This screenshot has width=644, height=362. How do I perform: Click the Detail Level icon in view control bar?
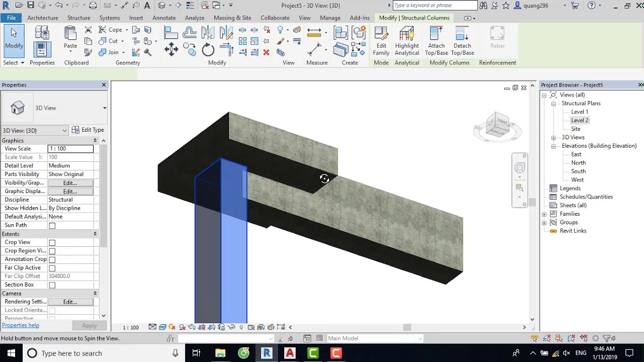[x=152, y=327]
